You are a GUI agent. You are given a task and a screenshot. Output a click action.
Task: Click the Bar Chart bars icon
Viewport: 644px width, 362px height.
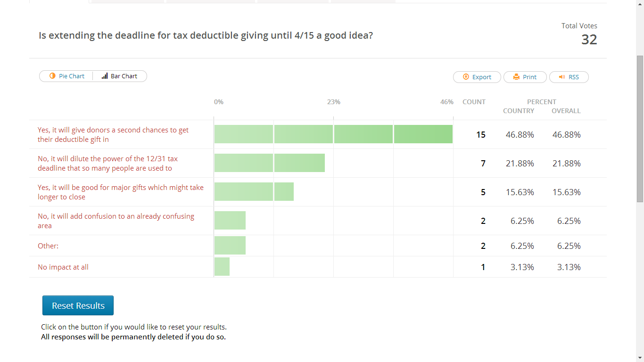105,76
